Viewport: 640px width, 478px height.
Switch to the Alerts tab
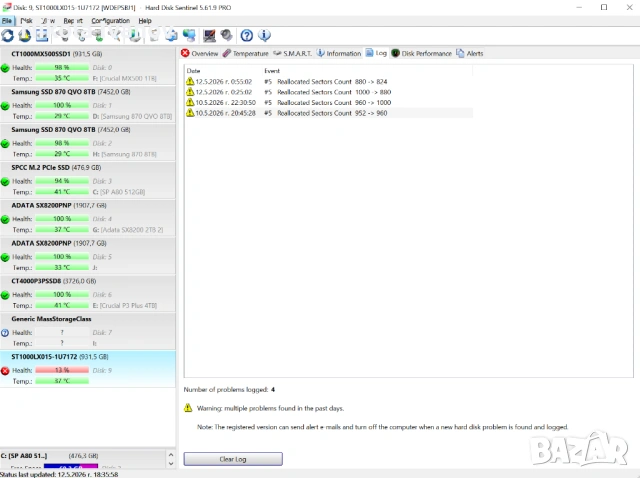tap(470, 53)
